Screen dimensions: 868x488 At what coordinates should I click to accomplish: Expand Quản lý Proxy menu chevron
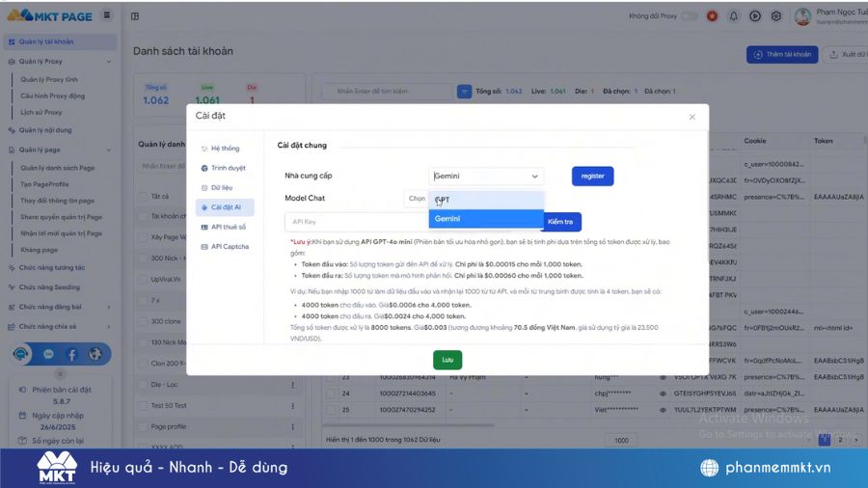point(108,62)
